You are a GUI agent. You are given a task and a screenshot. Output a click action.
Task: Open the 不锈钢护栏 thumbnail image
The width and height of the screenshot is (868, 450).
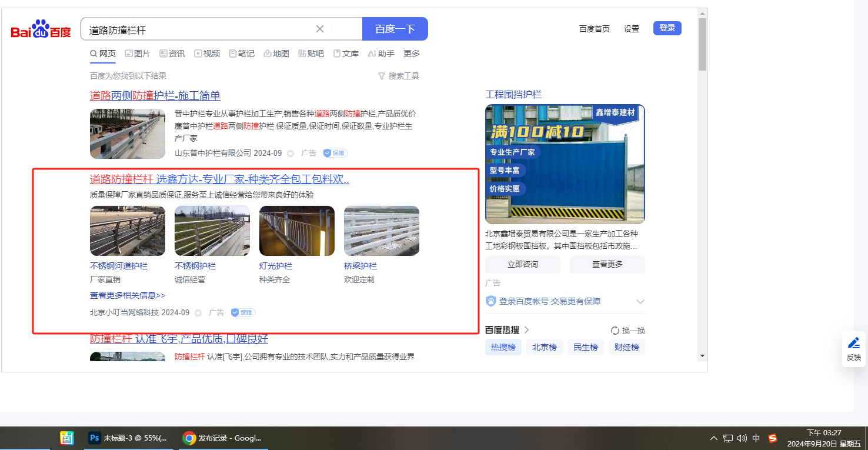(212, 231)
